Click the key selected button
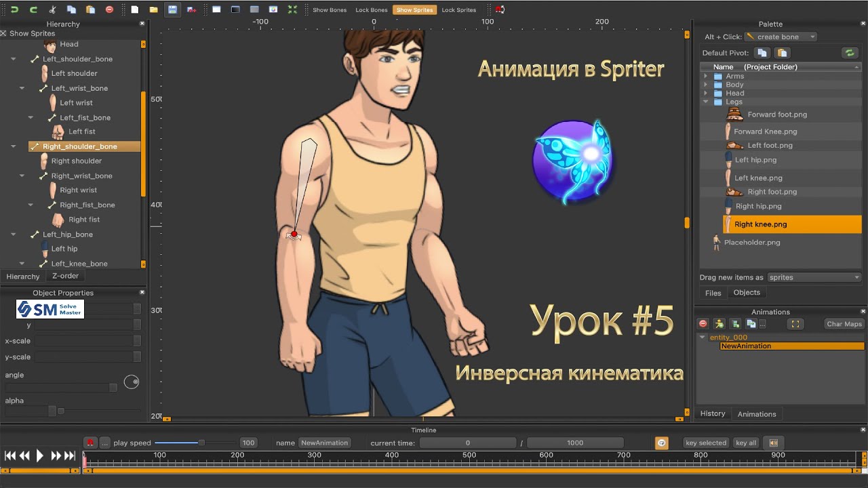868x488 pixels. tap(706, 443)
